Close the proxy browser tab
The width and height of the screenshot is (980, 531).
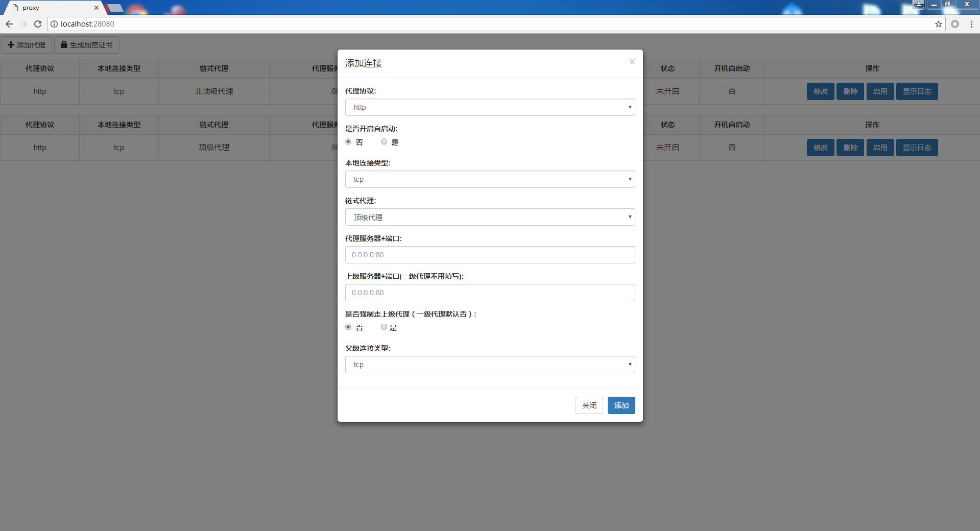96,8
